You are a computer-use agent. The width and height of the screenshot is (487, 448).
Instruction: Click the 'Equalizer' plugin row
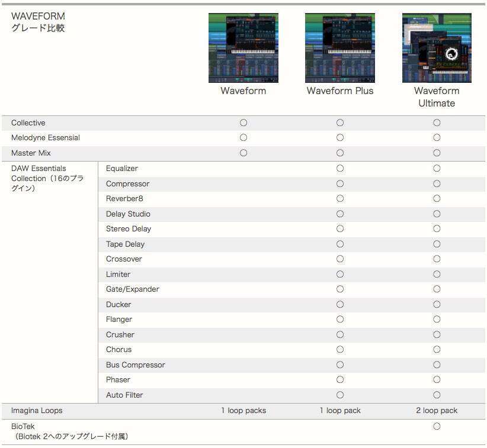[291, 169]
